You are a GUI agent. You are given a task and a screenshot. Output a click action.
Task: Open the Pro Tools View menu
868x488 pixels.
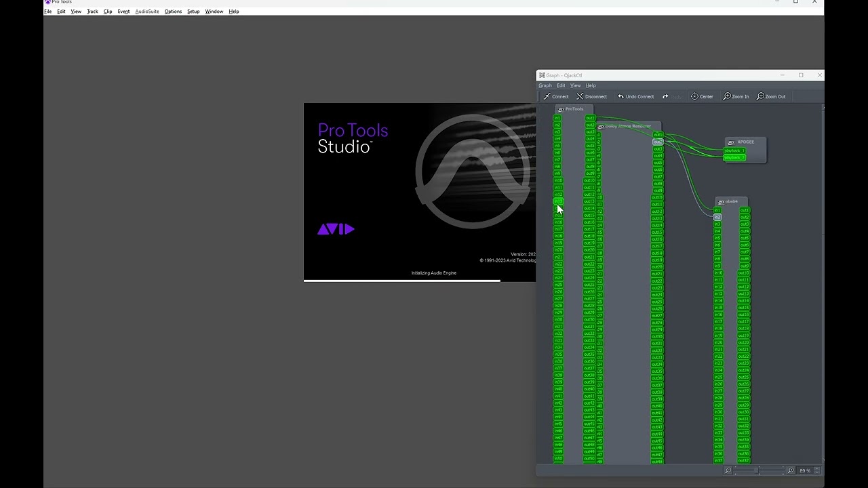tap(76, 12)
